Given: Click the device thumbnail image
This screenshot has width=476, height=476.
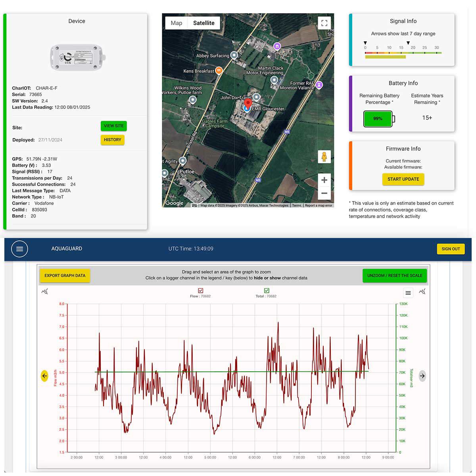Looking at the screenshot, I should (78, 58).
